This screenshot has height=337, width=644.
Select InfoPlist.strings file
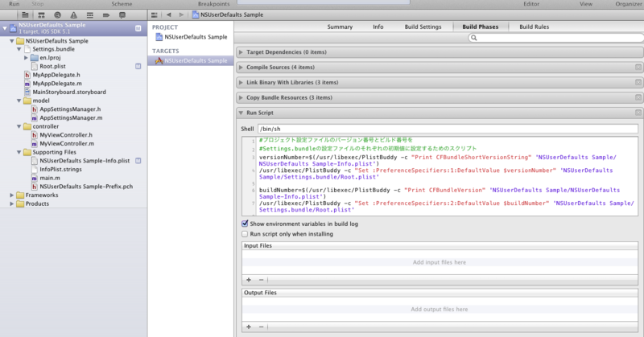[60, 170]
